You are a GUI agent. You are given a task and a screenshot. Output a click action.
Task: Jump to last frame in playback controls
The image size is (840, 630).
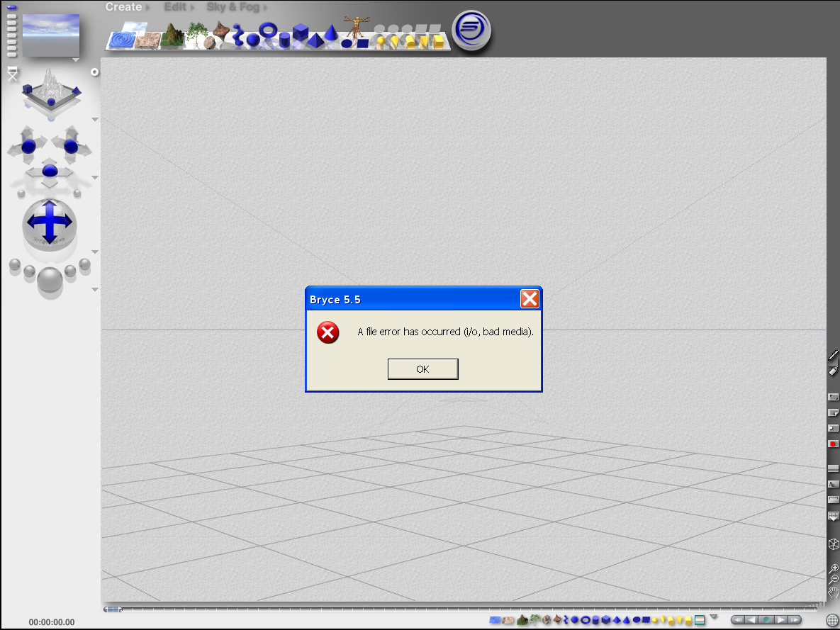tap(794, 620)
